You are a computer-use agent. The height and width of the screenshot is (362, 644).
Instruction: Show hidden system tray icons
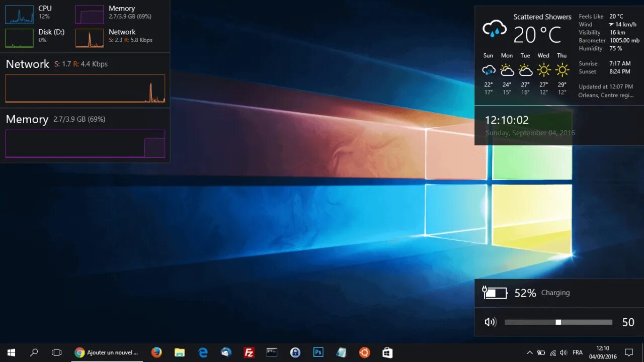(529, 352)
